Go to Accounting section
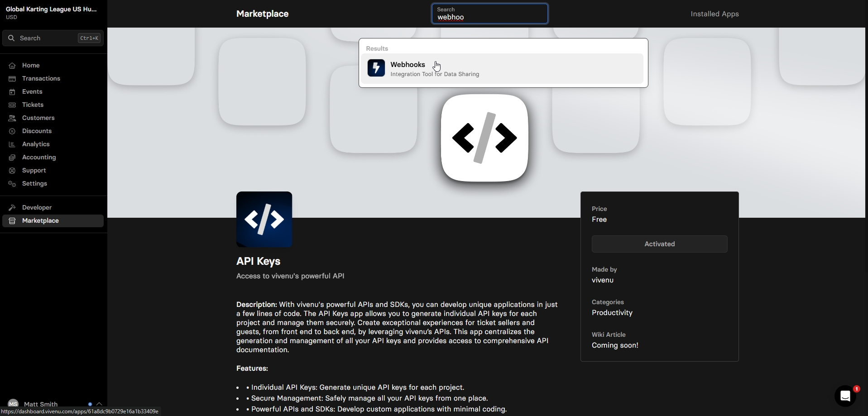Image resolution: width=868 pixels, height=416 pixels. (x=53, y=158)
